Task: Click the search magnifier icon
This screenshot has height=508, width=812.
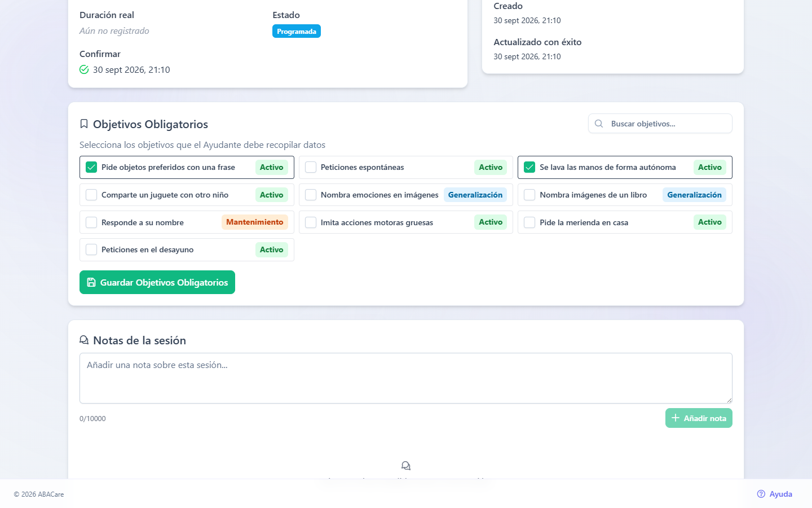Action: coord(599,124)
